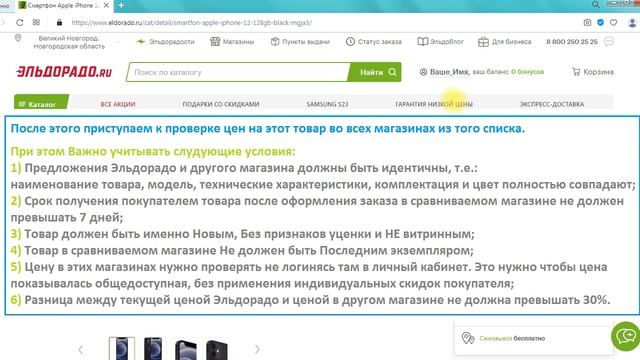Close the Смартфон Apple iPhone tab
The image size is (640, 360).
106,5
